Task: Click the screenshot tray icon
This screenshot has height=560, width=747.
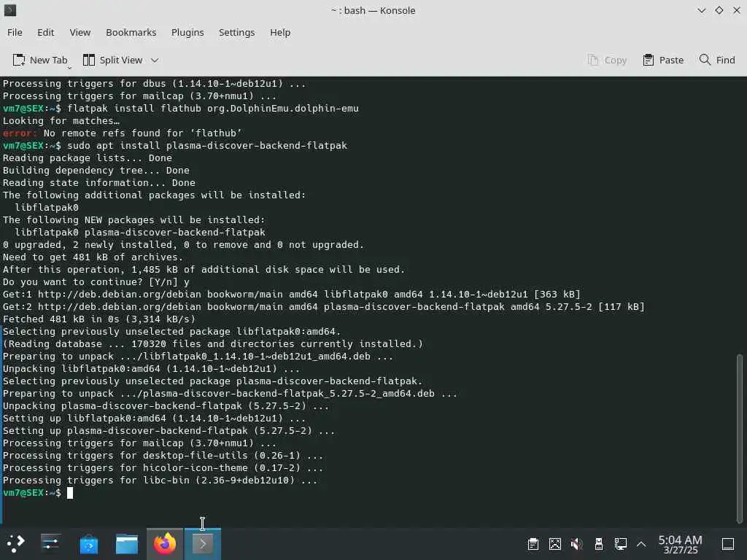Action: [555, 544]
